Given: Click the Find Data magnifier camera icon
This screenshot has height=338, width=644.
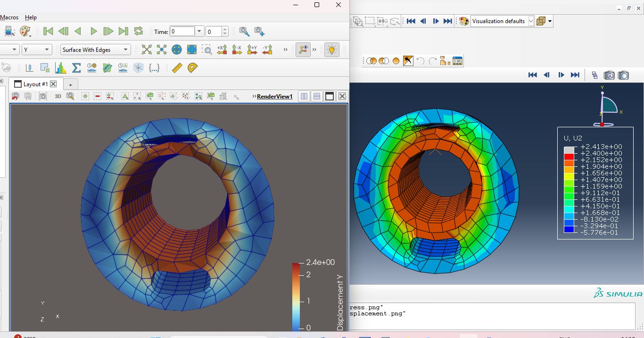Looking at the screenshot, I should (x=244, y=32).
